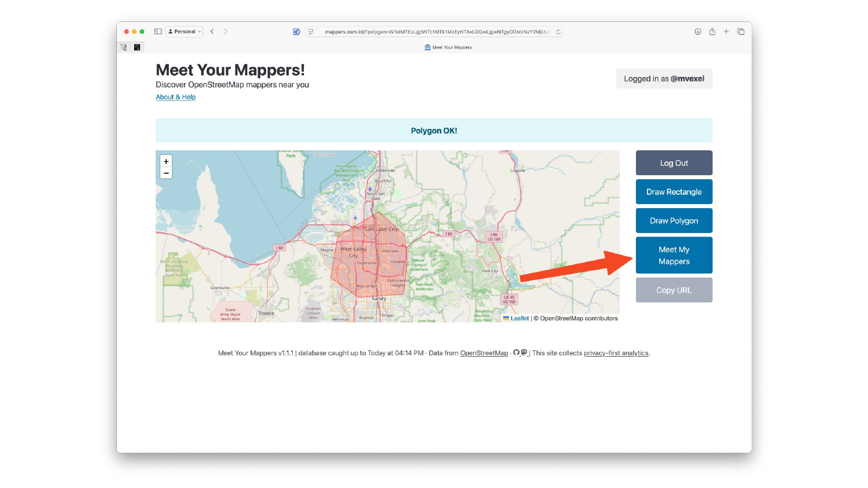The height and width of the screenshot is (488, 868).
Task: Click the OpenStreetMap contributors attribution text
Action: [x=575, y=319]
